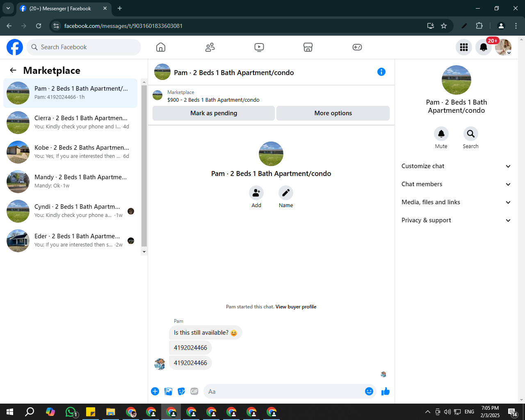Open WhatsApp from the taskbar

point(71,412)
